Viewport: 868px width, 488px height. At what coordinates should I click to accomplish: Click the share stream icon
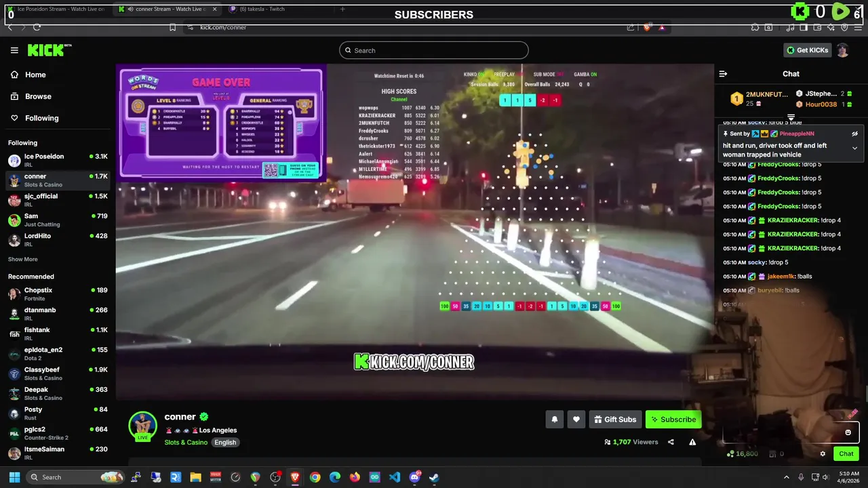[x=671, y=442]
